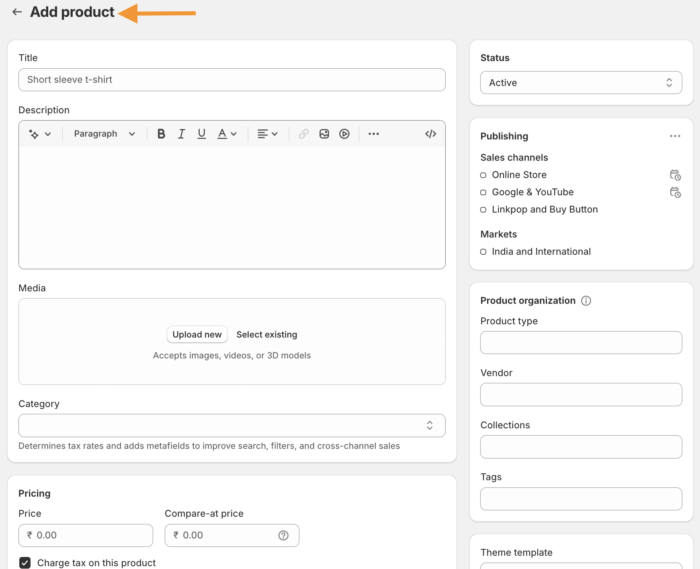Viewport: 700px width, 569px height.
Task: Schedule publishing for Online Store channel
Action: 675,175
